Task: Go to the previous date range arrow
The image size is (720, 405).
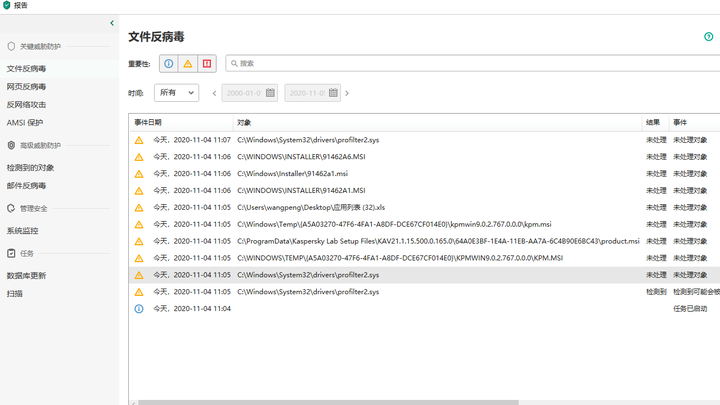Action: (214, 93)
